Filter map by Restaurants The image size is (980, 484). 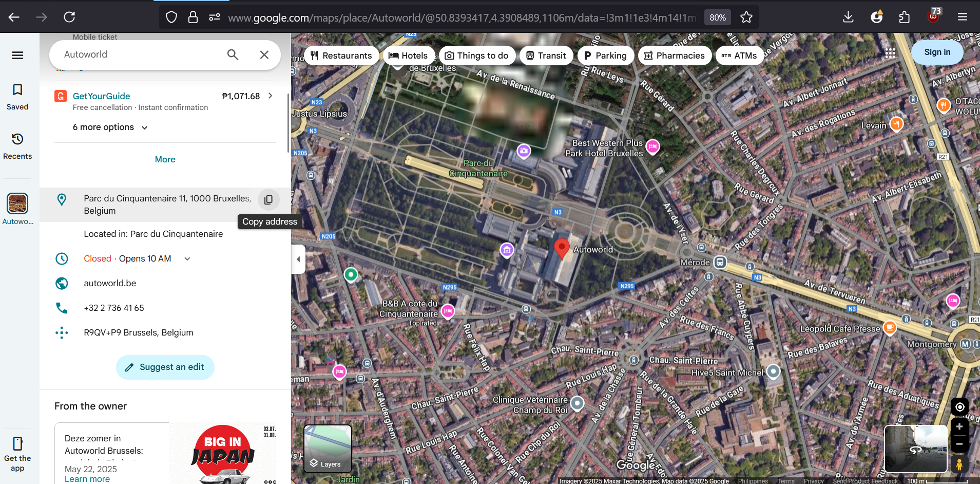tap(341, 55)
